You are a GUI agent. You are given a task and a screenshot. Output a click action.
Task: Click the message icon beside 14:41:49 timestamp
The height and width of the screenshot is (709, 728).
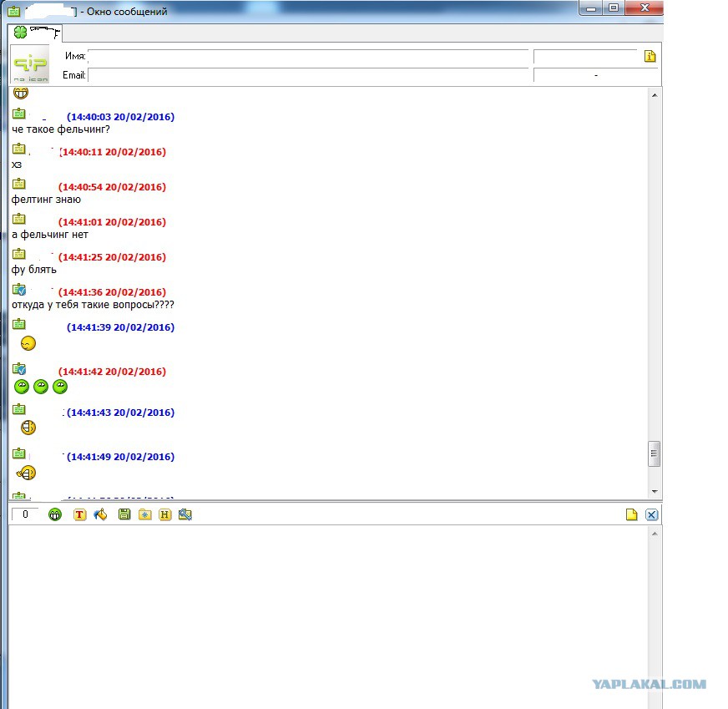click(x=19, y=453)
